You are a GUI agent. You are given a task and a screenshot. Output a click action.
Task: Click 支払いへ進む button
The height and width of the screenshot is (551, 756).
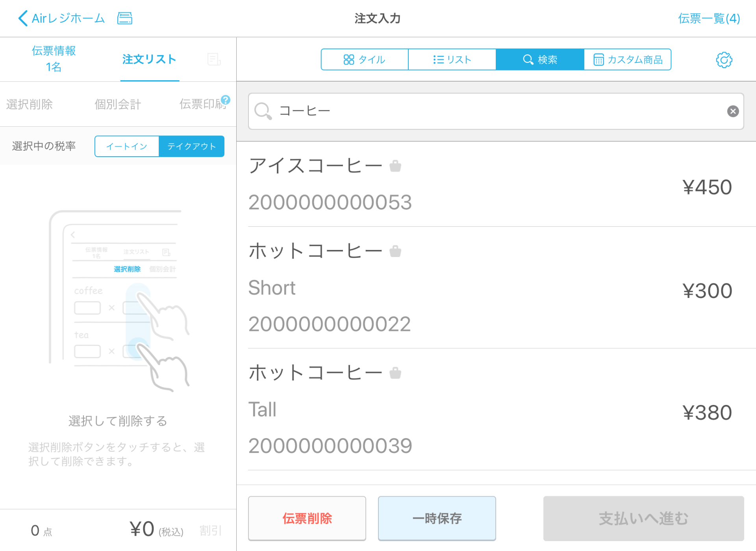pyautogui.click(x=644, y=518)
